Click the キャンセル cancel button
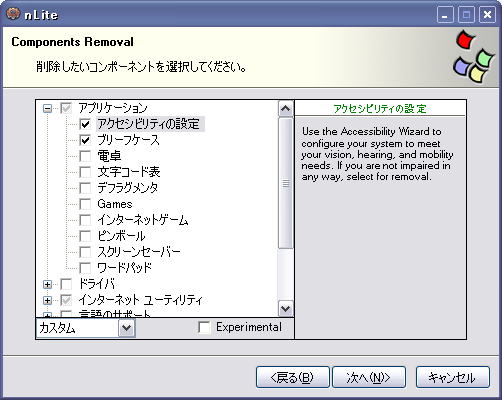 pos(453,377)
